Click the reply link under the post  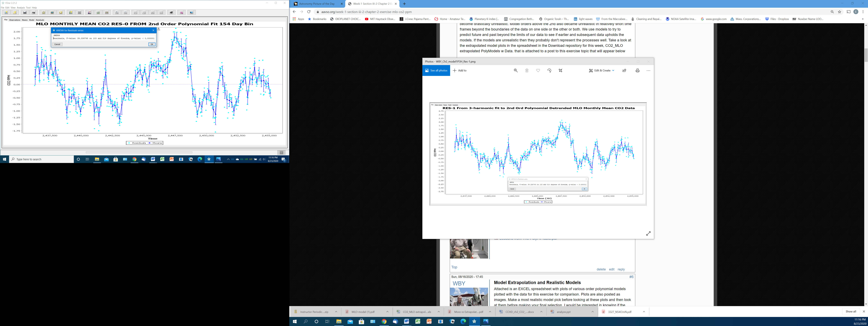click(x=621, y=269)
